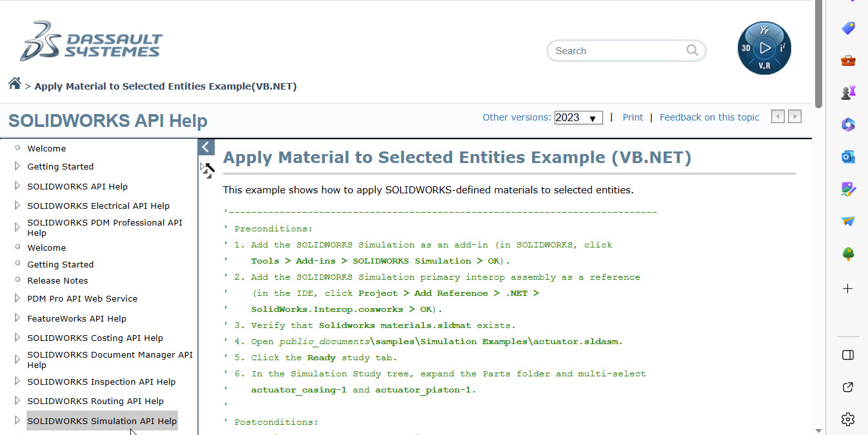Open Outlook from the sidebar
This screenshot has height=435, width=868.
pyautogui.click(x=847, y=157)
